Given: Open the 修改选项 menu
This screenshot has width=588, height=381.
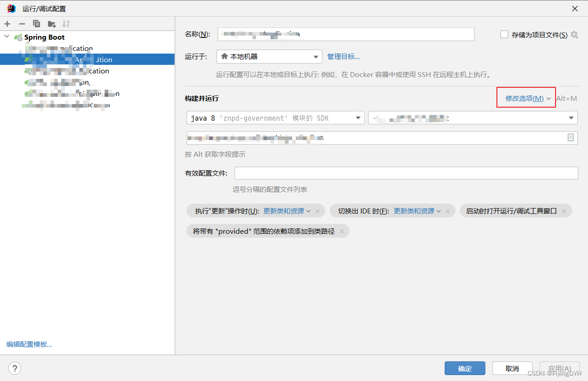Looking at the screenshot, I should (528, 98).
